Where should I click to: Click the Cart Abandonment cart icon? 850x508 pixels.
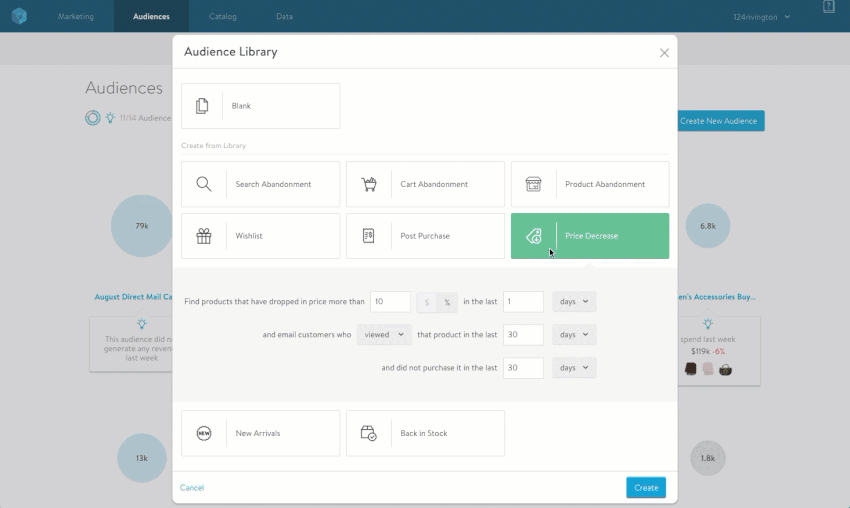tap(369, 184)
